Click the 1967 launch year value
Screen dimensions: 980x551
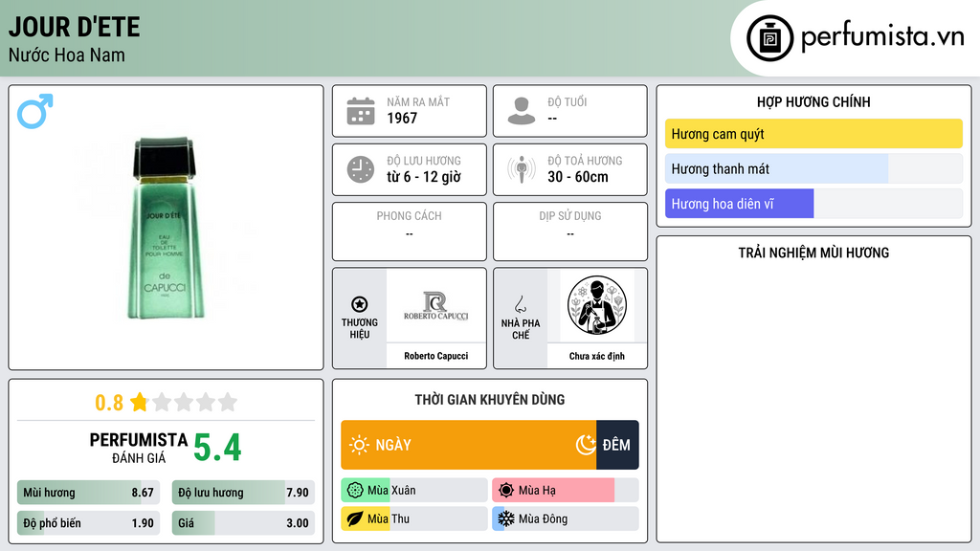(x=402, y=118)
